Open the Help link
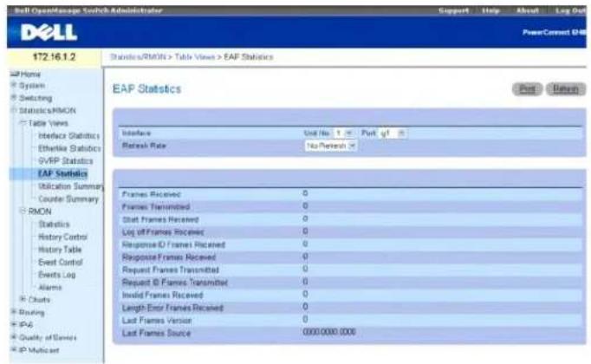 pos(490,10)
